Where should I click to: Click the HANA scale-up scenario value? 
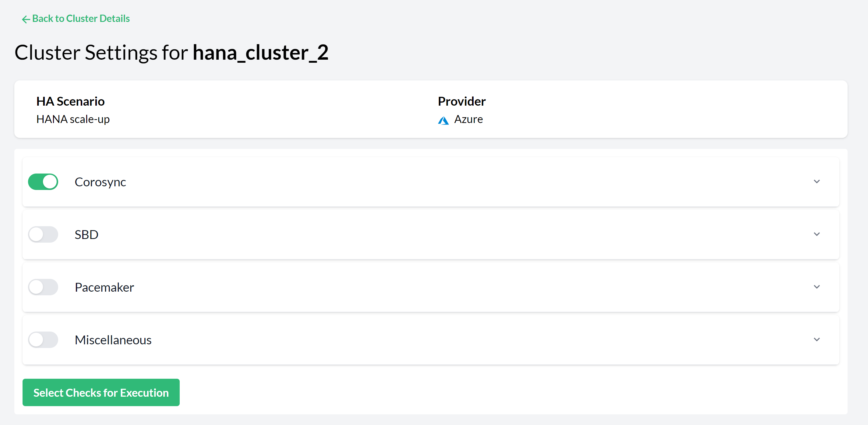[x=73, y=119]
